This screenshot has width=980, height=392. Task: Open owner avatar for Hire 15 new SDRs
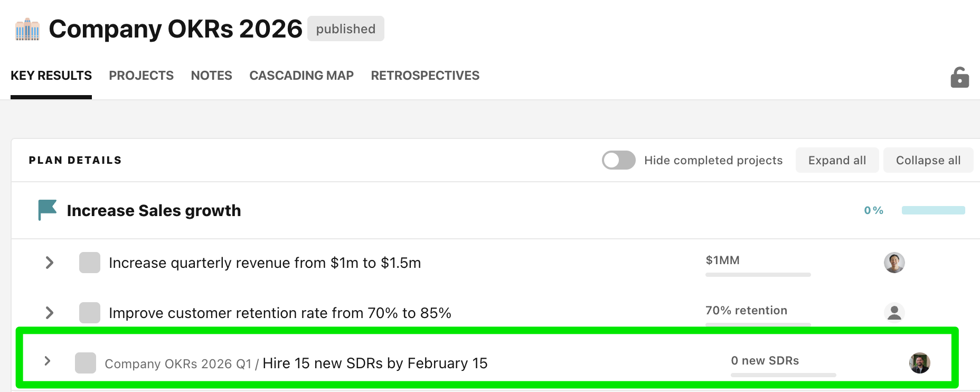[x=919, y=363]
